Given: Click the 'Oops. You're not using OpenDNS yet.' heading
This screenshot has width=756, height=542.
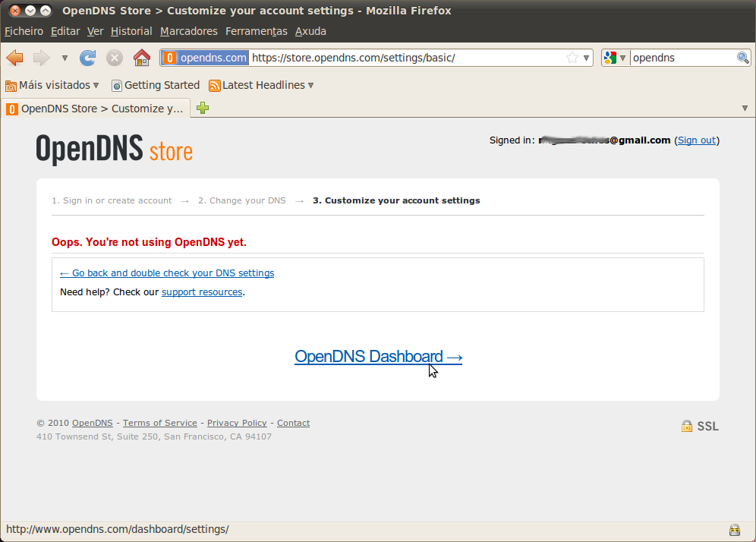Looking at the screenshot, I should 149,242.
